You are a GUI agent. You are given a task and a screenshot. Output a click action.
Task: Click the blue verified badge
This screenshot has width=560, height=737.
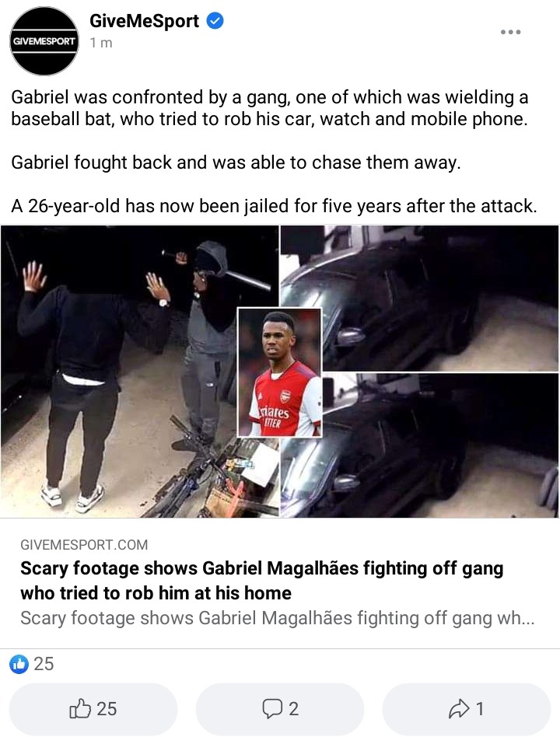pos(215,21)
